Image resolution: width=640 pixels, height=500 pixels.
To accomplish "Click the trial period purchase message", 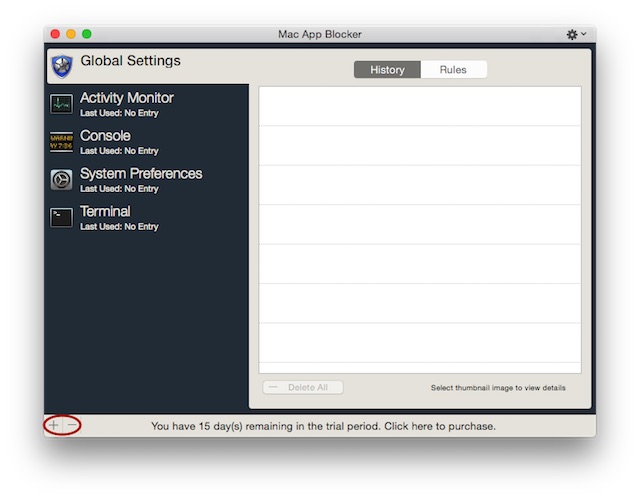I will (323, 426).
